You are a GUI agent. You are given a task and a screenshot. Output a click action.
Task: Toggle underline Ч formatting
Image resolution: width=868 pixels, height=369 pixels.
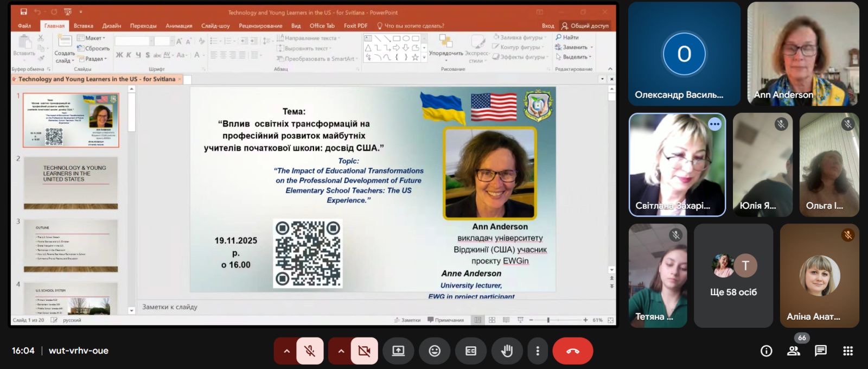(138, 55)
